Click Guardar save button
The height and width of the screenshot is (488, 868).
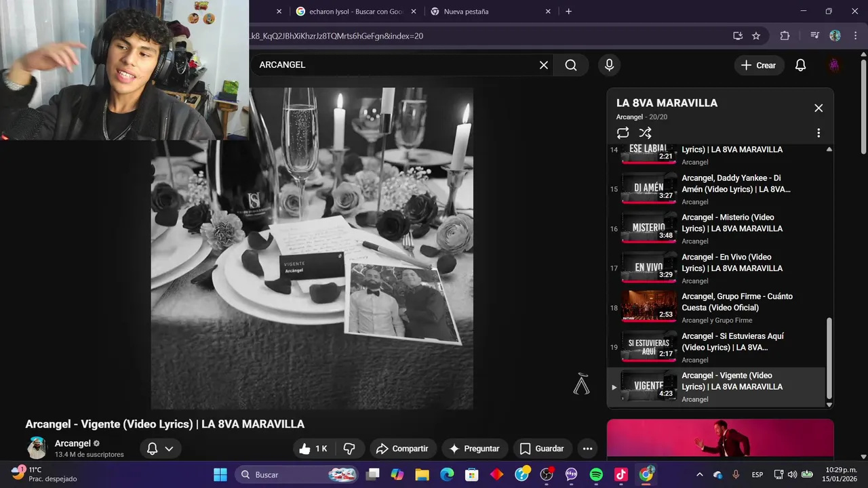pyautogui.click(x=541, y=449)
